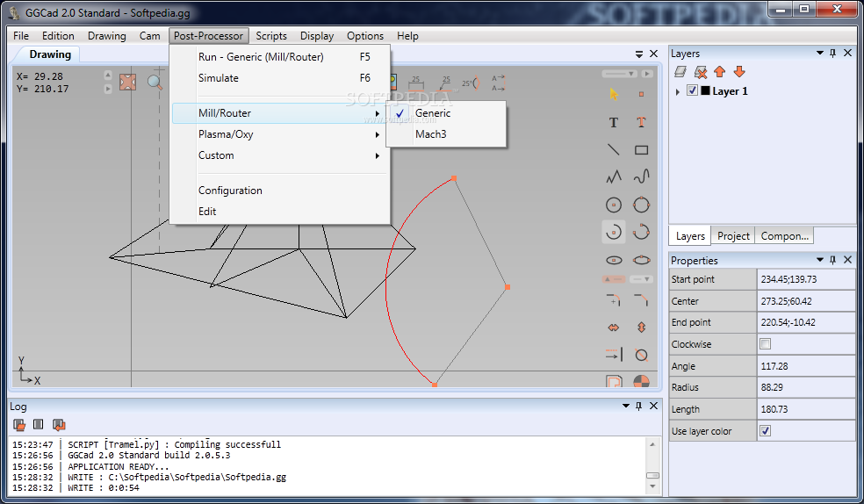This screenshot has width=864, height=504.
Task: Select the arrow pointer selection tool
Action: point(614,94)
